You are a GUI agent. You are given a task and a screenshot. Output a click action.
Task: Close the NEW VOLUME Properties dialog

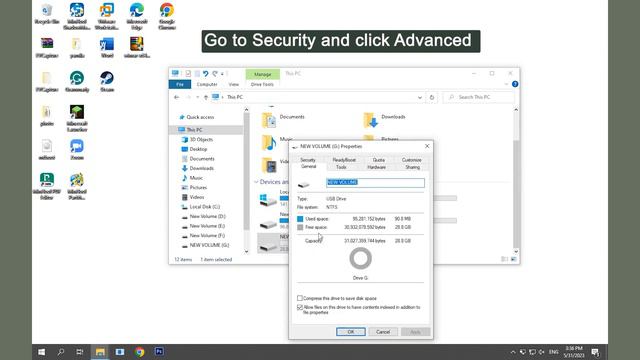tap(427, 146)
